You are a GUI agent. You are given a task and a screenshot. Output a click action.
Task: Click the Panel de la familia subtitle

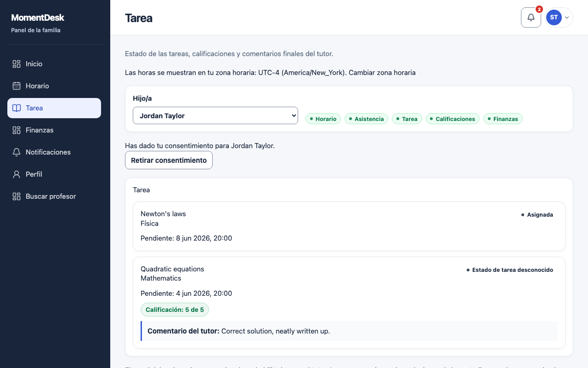click(x=36, y=30)
